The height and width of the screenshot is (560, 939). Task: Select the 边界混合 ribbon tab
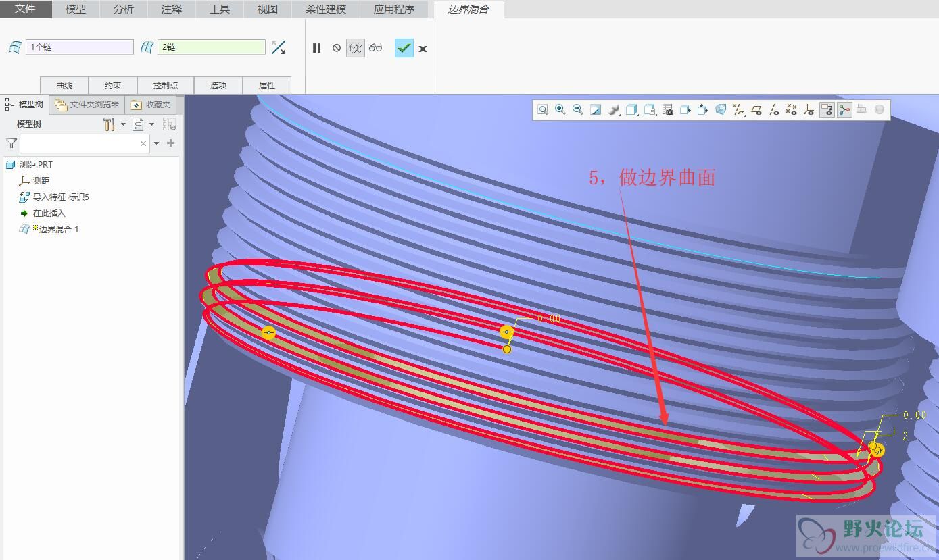(468, 9)
